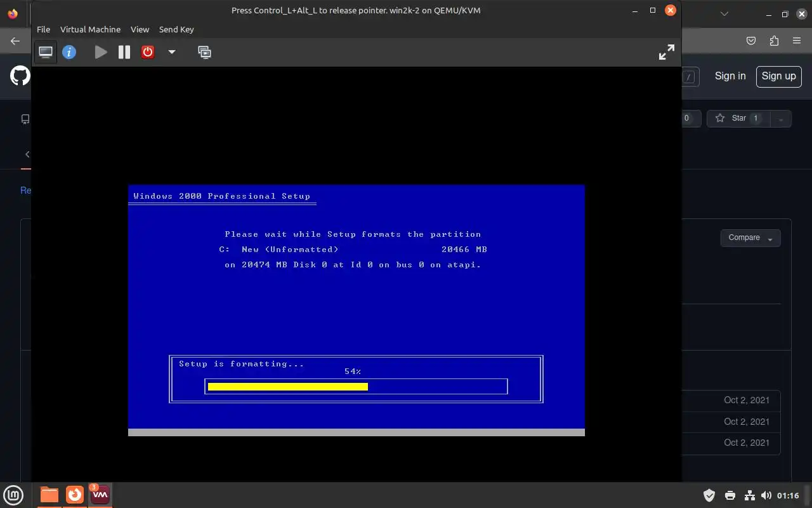Viewport: 812px width, 508px height.
Task: Open the Files manager from the taskbar
Action: tap(49, 495)
